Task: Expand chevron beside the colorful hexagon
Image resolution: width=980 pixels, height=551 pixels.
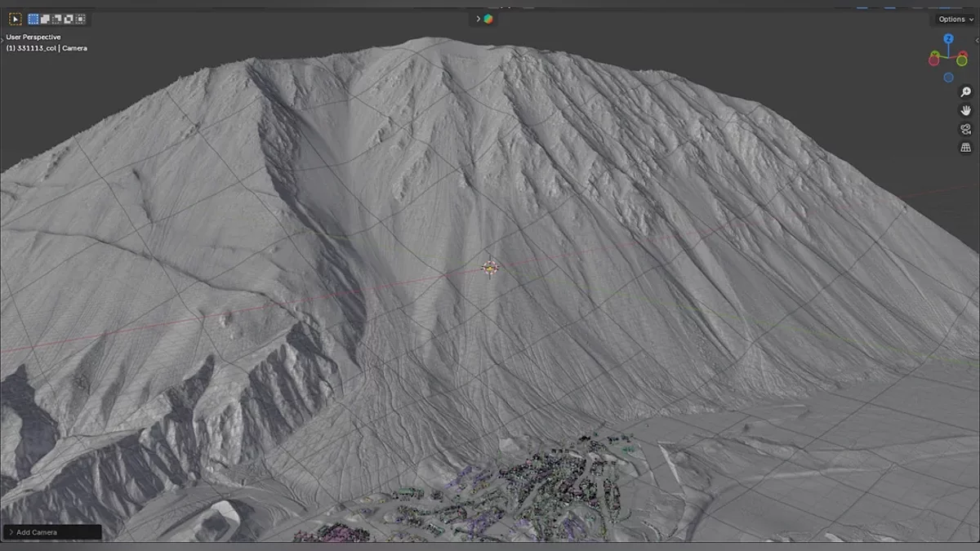Action: (x=478, y=19)
